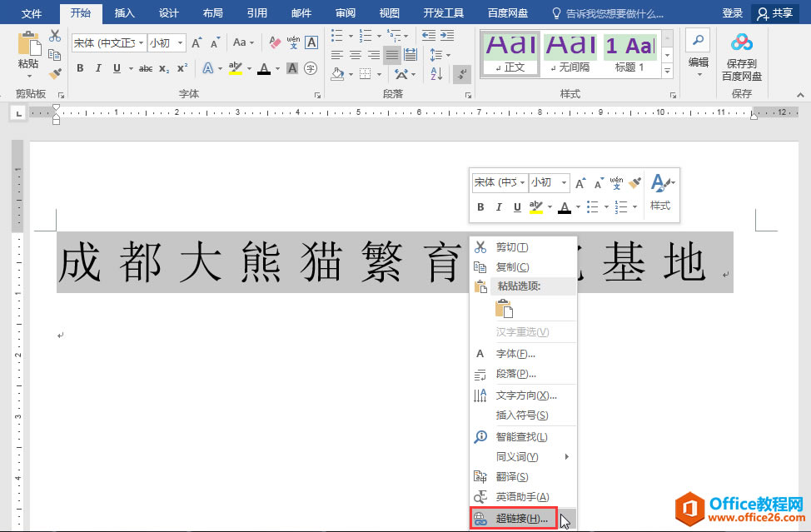This screenshot has width=811, height=532.
Task: Apply the 无间隔 style
Action: coord(570,54)
